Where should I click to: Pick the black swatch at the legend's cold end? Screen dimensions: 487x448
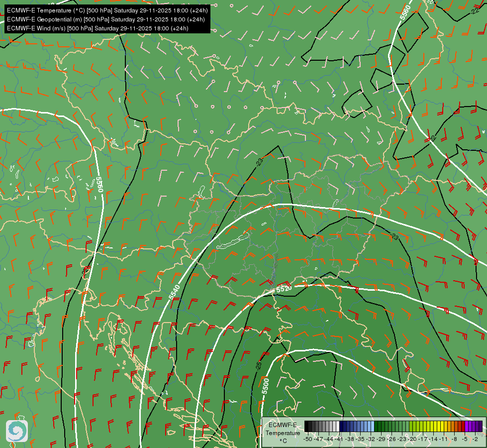point(306,426)
